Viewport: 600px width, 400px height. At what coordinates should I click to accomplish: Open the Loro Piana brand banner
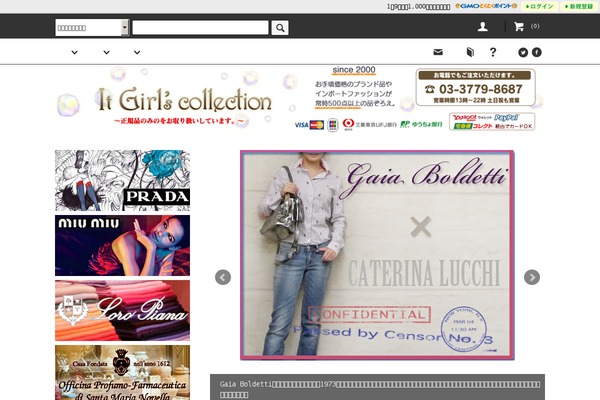click(122, 310)
